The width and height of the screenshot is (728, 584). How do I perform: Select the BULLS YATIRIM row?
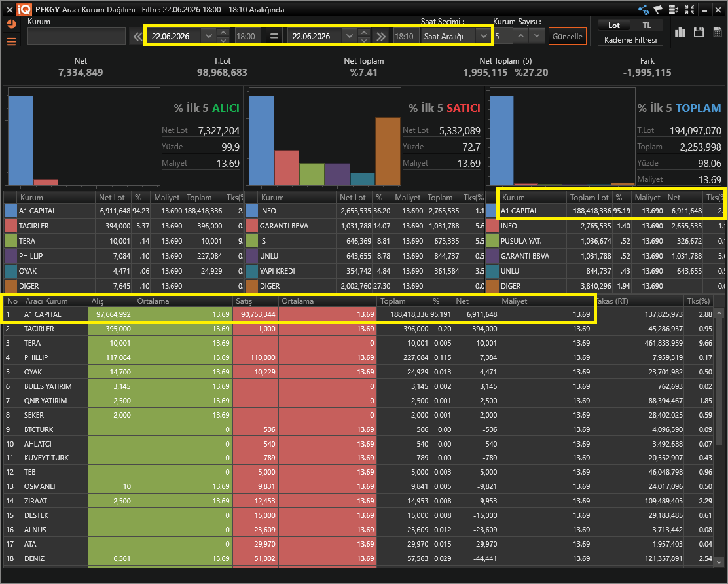pos(358,386)
